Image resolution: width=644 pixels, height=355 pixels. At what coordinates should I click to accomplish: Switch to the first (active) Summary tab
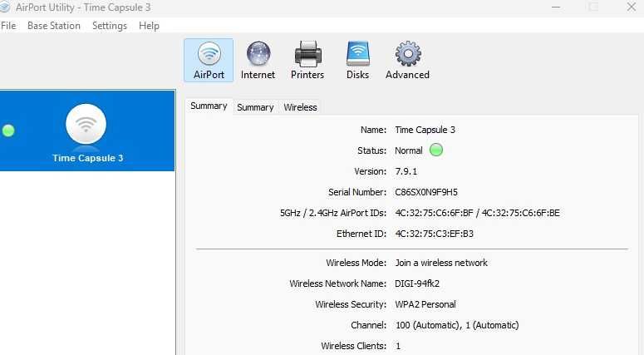tap(209, 106)
